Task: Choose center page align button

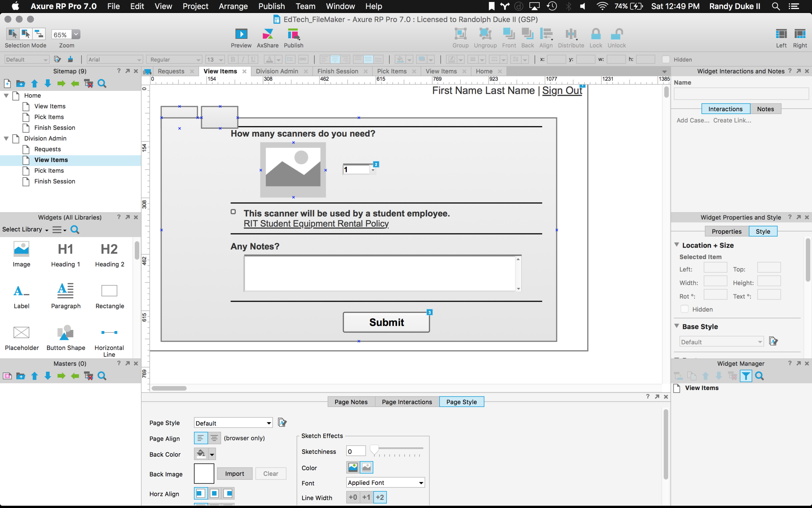Action: point(214,438)
